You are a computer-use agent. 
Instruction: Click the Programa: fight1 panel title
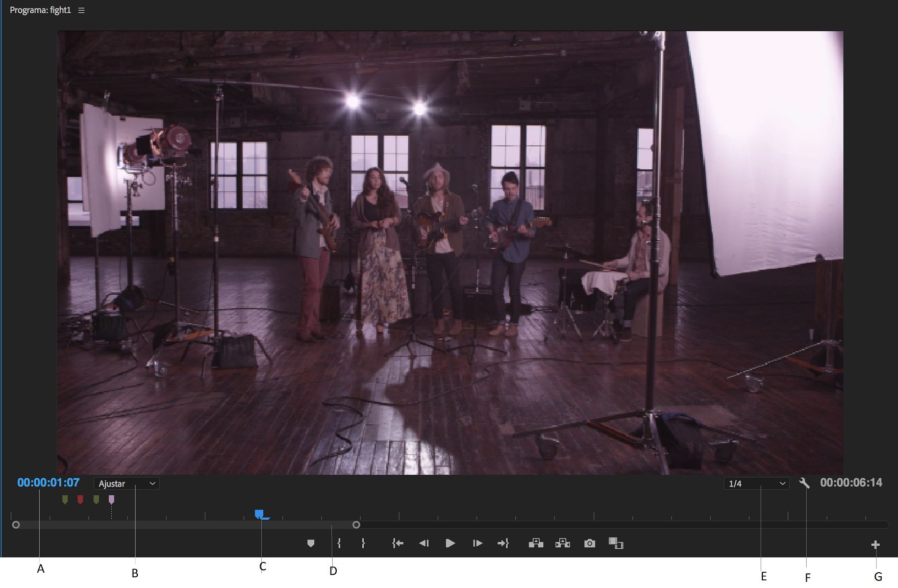40,10
